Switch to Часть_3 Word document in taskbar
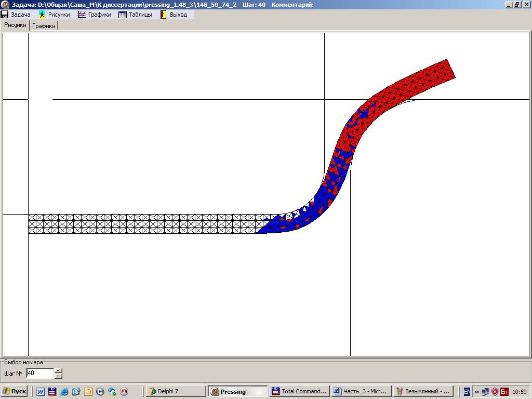Image resolution: width=532 pixels, height=399 pixels. point(361,391)
